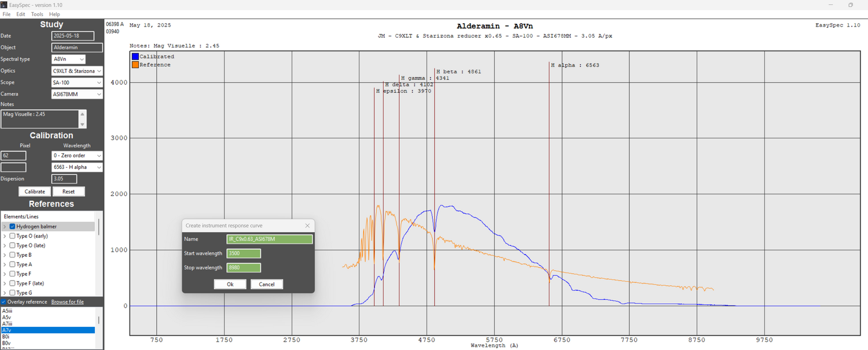Check the Type G checkbox
Viewport: 868px width, 350px height.
[13, 293]
